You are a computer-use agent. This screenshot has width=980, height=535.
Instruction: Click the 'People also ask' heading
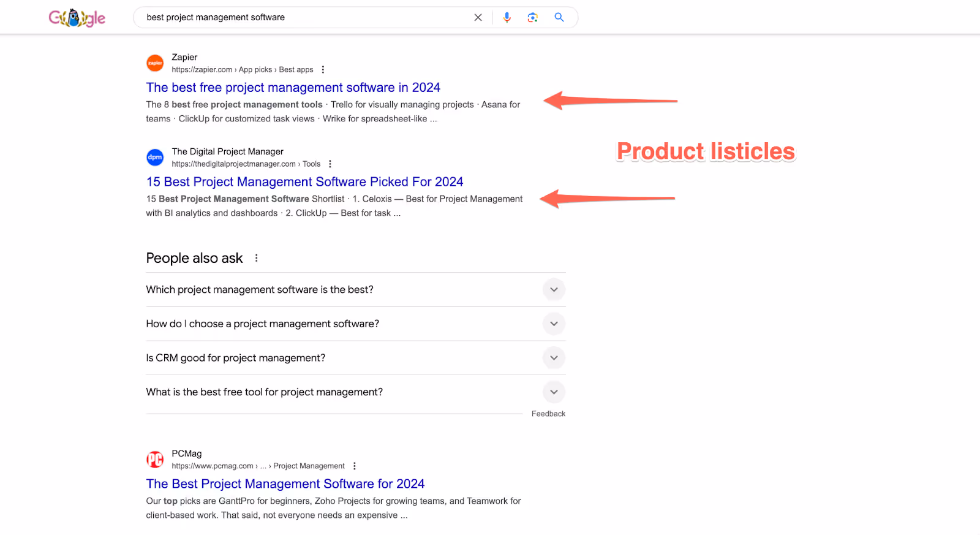tap(194, 258)
